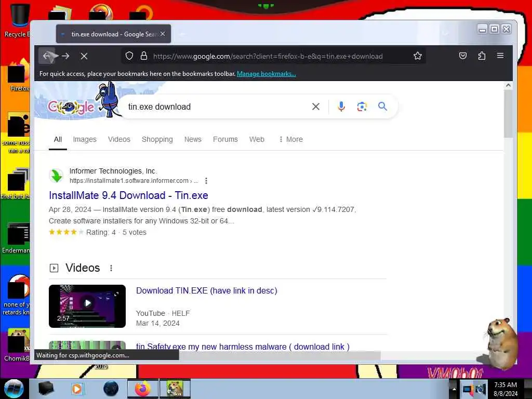Switch to the Shopping tab
The height and width of the screenshot is (399, 532).
coord(157,139)
